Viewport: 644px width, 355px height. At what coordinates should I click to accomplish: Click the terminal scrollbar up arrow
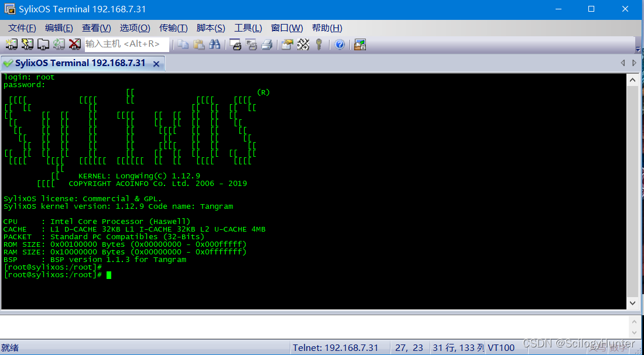pyautogui.click(x=633, y=81)
